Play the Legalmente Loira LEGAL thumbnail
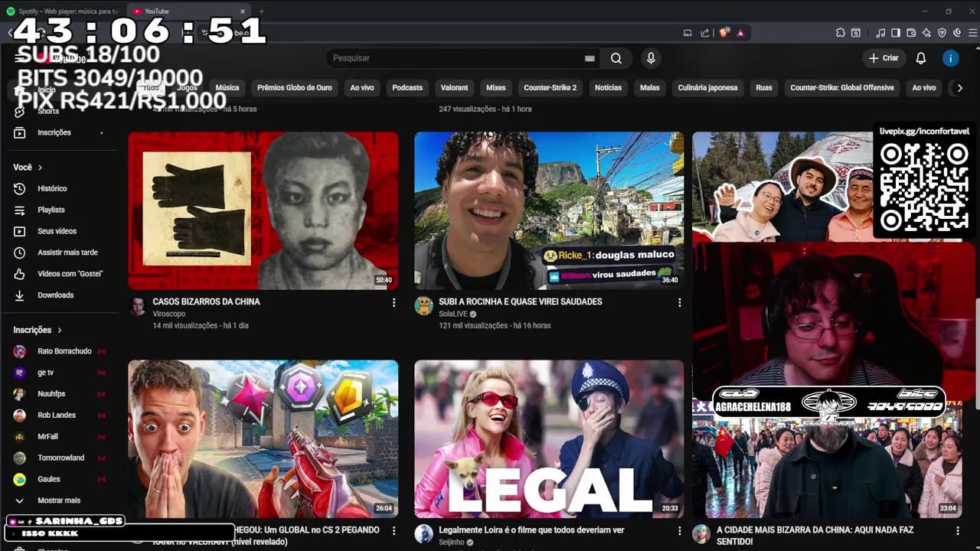Viewport: 980px width, 551px height. [x=549, y=439]
